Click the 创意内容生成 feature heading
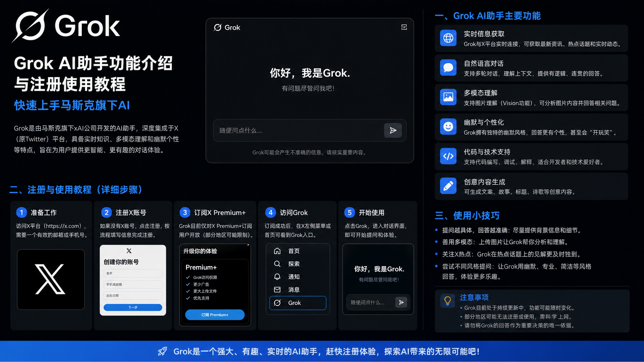Viewport: 644px width, 362px height. pos(484,182)
